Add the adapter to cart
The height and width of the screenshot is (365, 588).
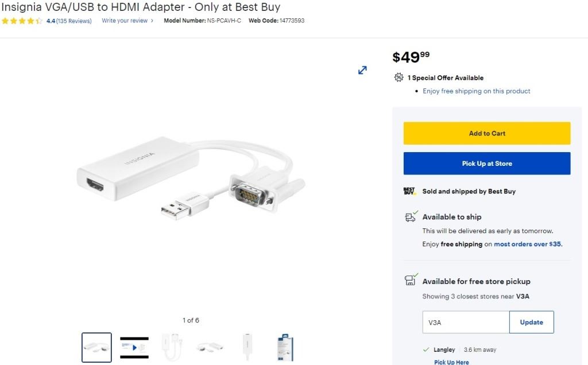487,133
